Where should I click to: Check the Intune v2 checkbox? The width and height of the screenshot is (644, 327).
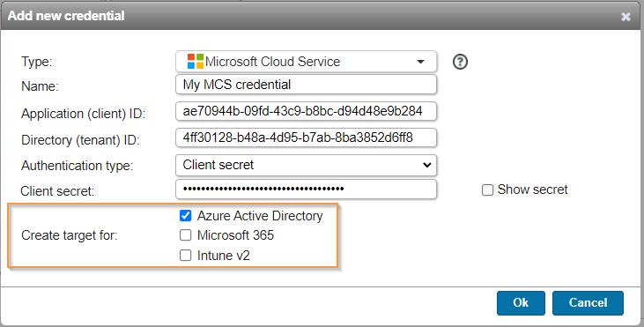point(186,255)
